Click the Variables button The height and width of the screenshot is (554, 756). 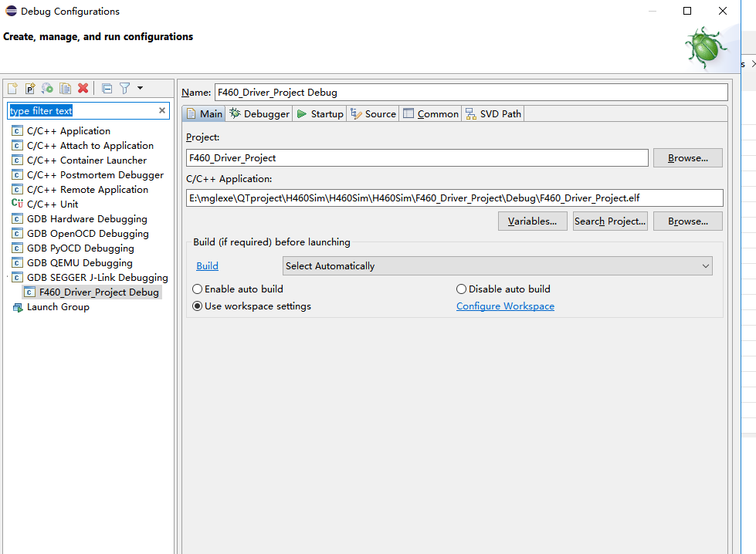point(532,221)
